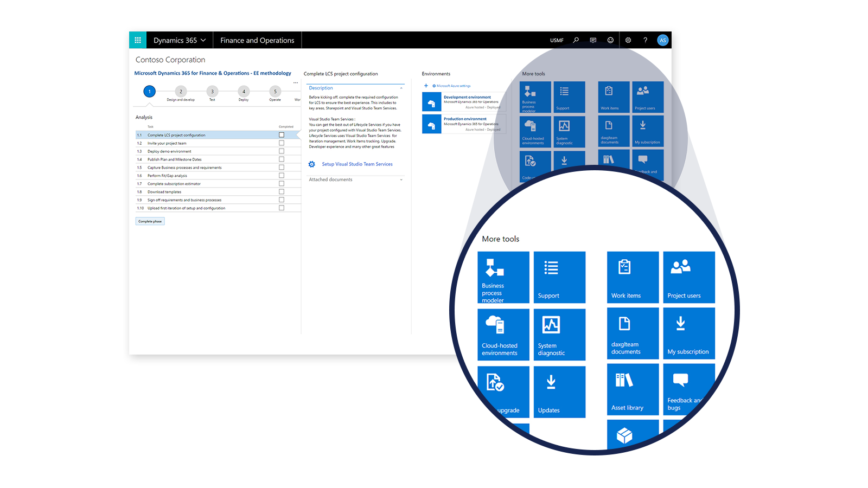Screen dimensions: 868x488
Task: Open Business process modeler tile in magnified circle
Action: 503,277
